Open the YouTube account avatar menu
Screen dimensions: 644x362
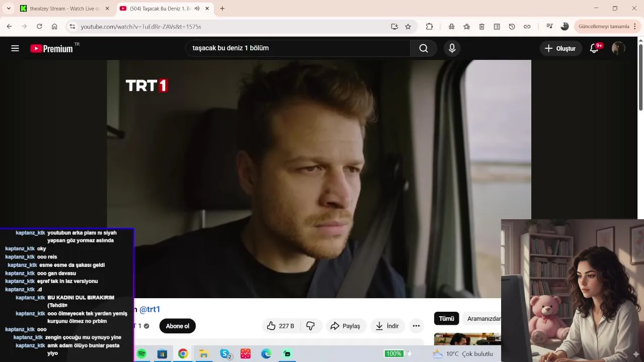(618, 48)
